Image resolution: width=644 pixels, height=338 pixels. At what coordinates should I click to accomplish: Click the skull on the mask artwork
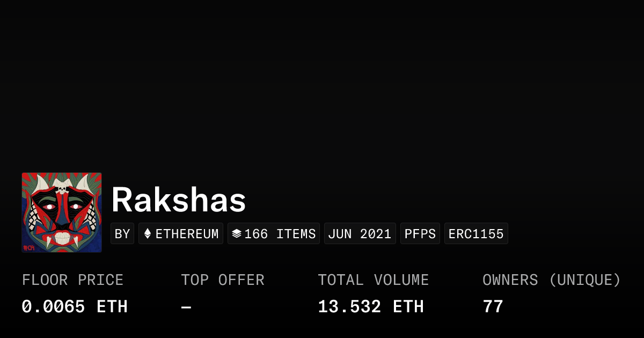point(62,188)
